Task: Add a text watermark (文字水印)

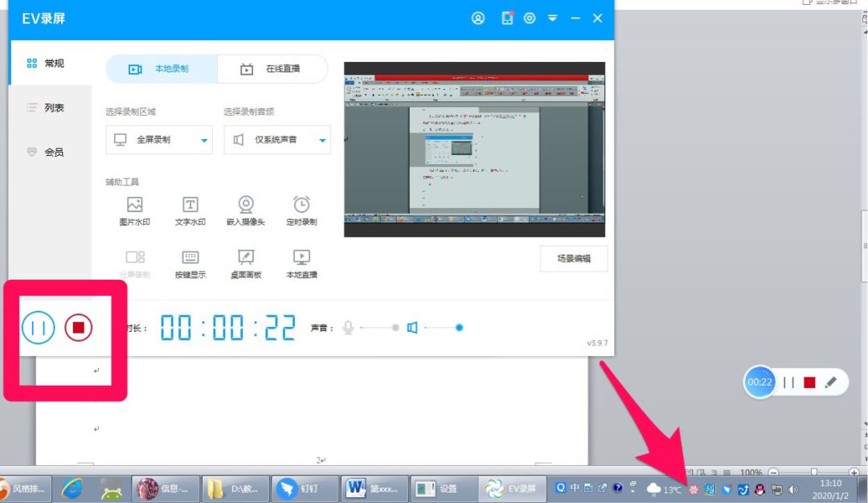Action: 190,211
